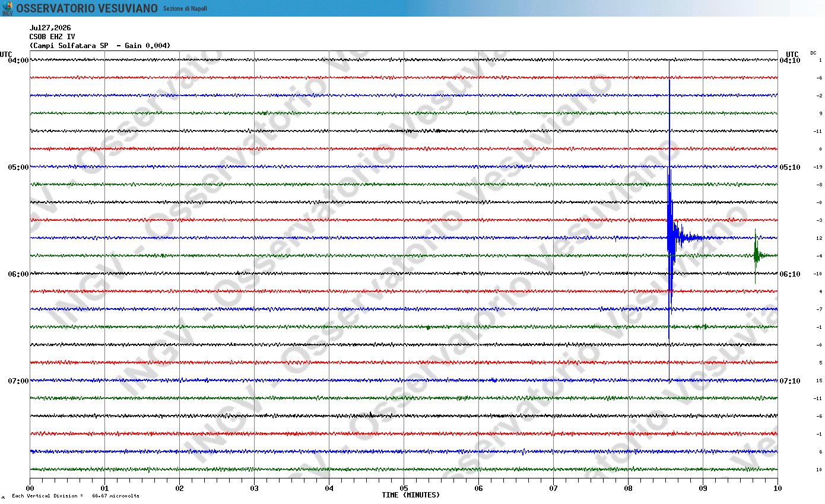The height and width of the screenshot is (504, 825).
Task: Click the vertical division microvolts note
Action: 75,496
